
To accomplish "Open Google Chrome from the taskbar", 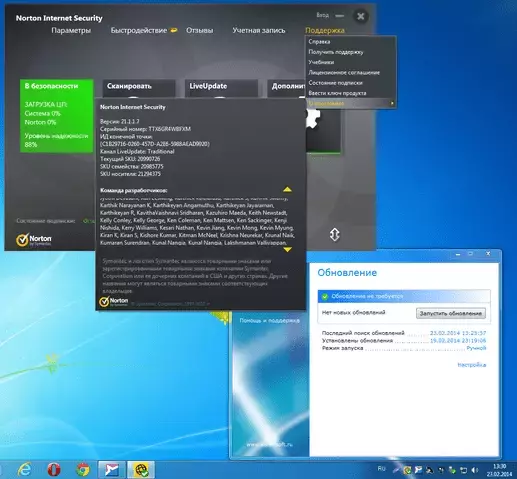I will (x=83, y=470).
